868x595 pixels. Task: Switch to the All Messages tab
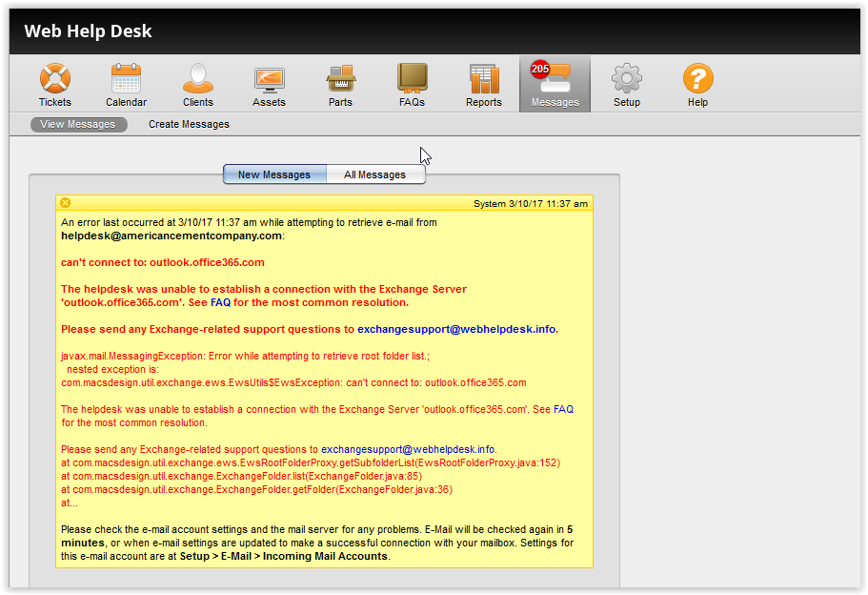click(x=375, y=174)
